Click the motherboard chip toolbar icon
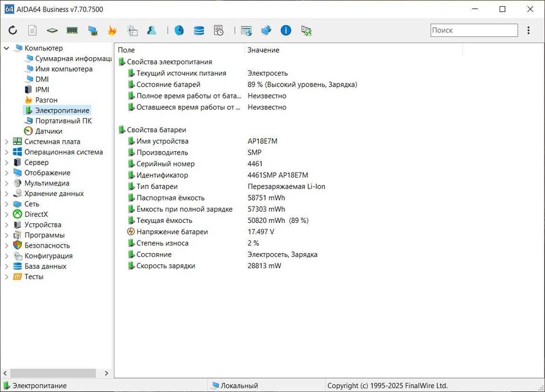Screen dimensions: 545x392 tap(52, 31)
